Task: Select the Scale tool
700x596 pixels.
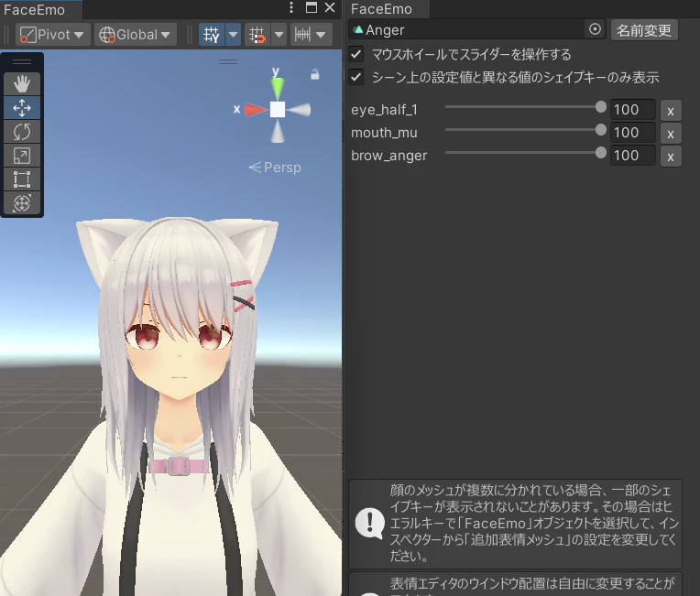Action: [x=22, y=156]
